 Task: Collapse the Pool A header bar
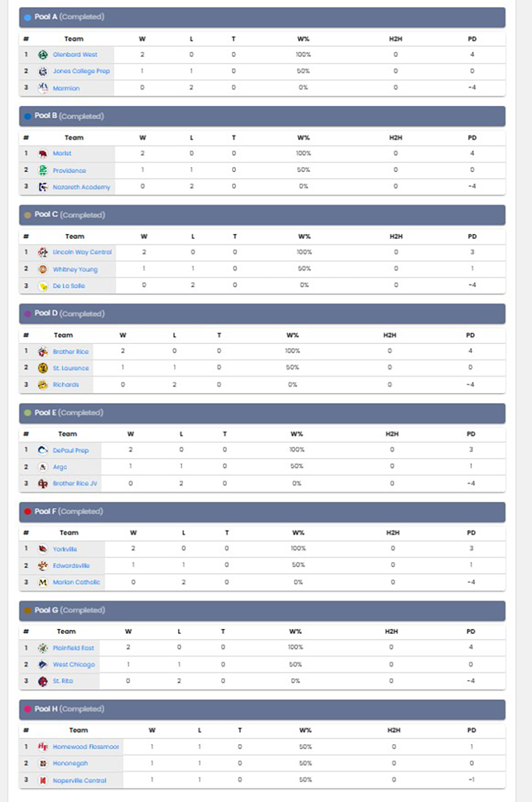point(262,17)
